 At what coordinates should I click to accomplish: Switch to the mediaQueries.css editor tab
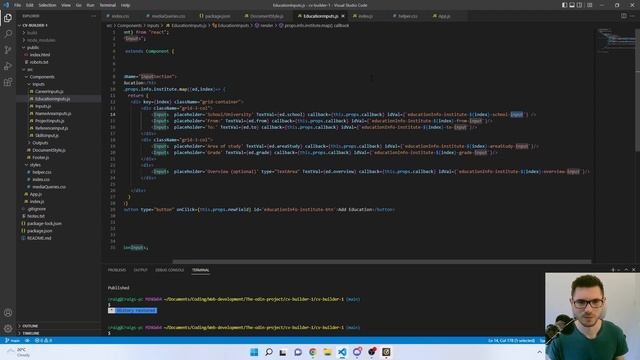(x=168, y=16)
